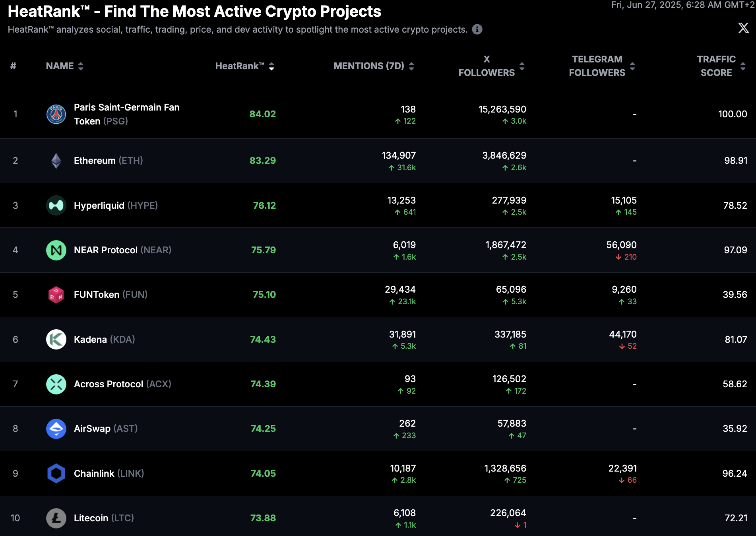Click the Hyperliquid logo icon
756x536 pixels.
(56, 206)
